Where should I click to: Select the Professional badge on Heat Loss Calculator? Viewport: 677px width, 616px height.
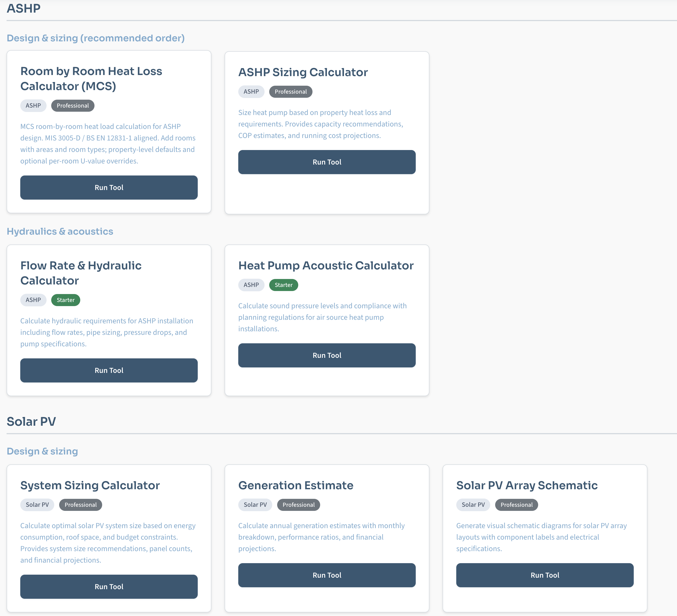pos(73,105)
